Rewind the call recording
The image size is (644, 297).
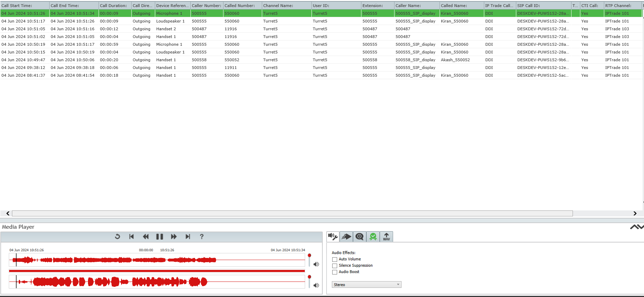pos(146,236)
